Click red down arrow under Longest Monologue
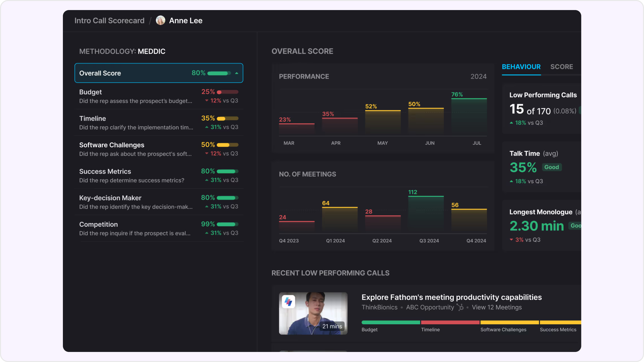644x362 pixels. tap(511, 240)
